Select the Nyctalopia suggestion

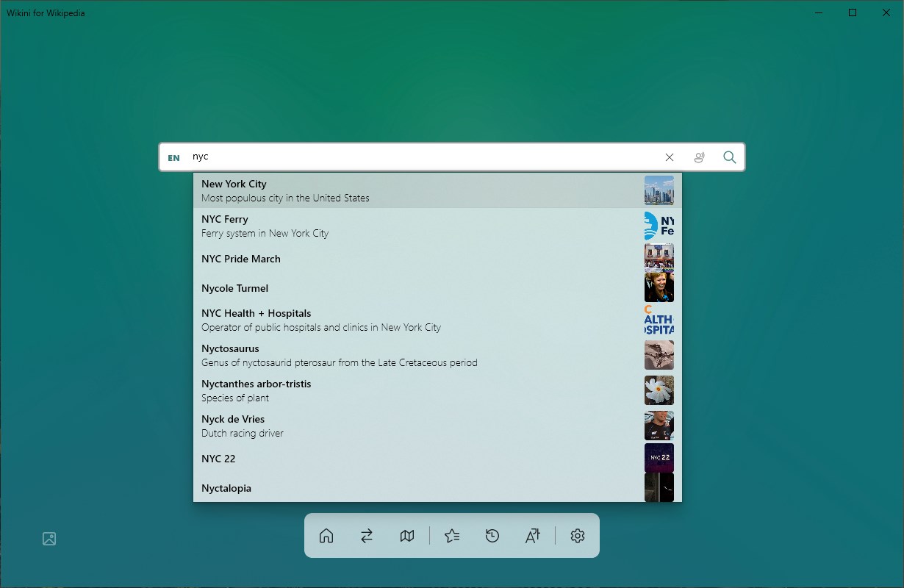point(437,487)
